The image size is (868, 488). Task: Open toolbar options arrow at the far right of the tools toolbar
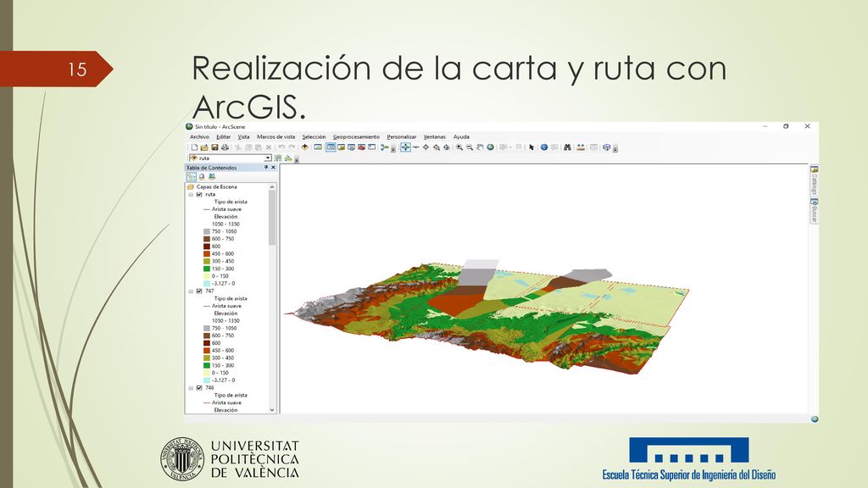coord(615,147)
